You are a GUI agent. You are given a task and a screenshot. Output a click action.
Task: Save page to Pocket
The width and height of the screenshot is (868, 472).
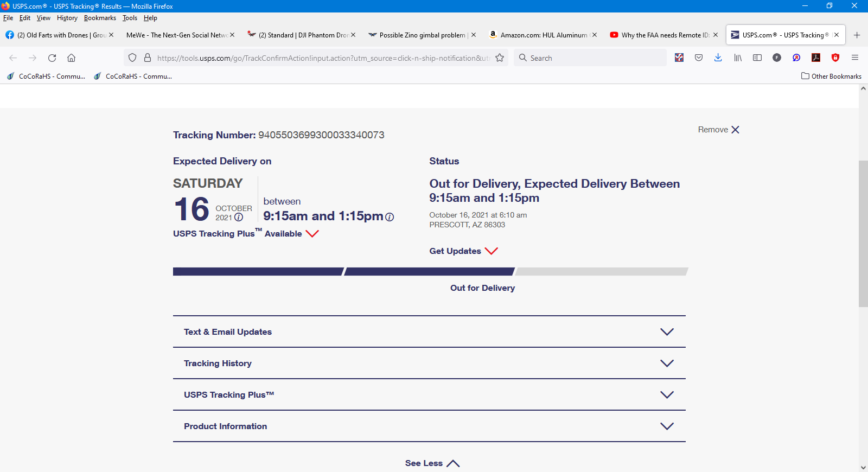click(x=699, y=58)
